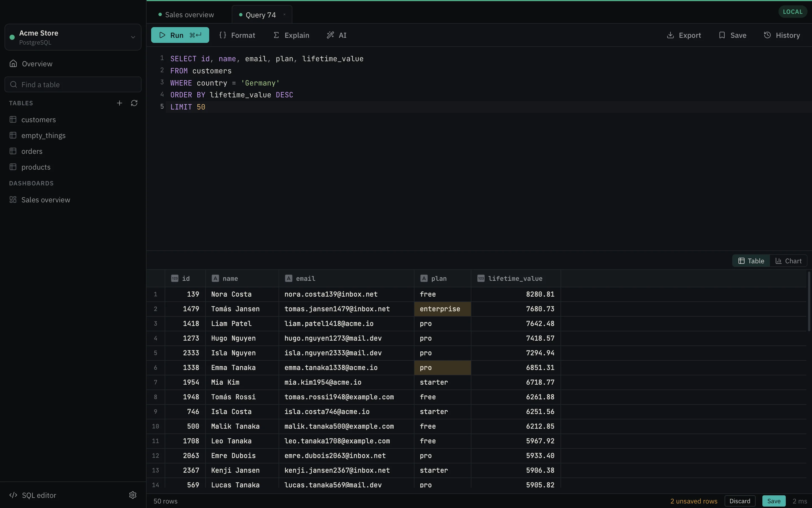Refresh the tables list
Screen dimensions: 812x508
[134, 103]
